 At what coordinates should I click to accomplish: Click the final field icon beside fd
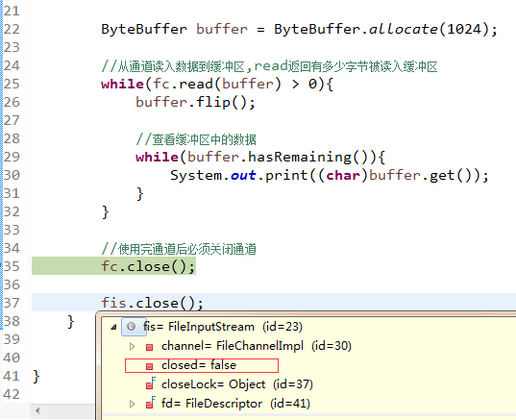coord(151,404)
